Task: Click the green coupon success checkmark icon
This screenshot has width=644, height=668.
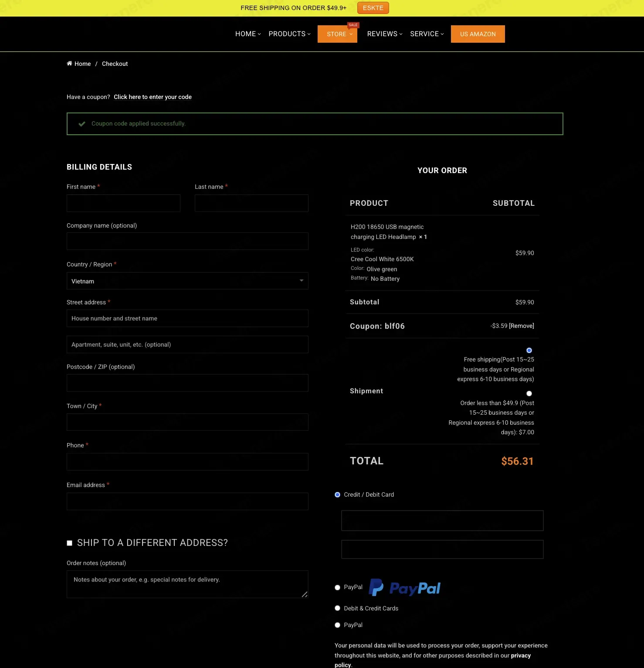Action: (81, 124)
